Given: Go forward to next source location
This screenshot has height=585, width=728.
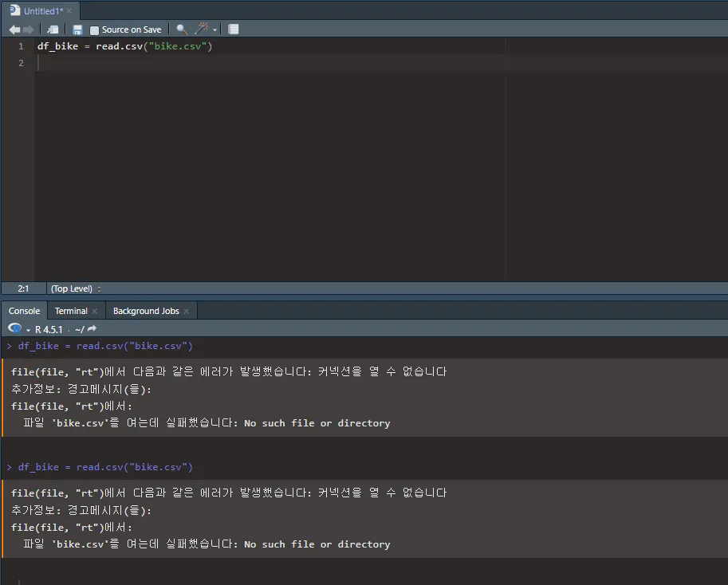Looking at the screenshot, I should (x=29, y=29).
